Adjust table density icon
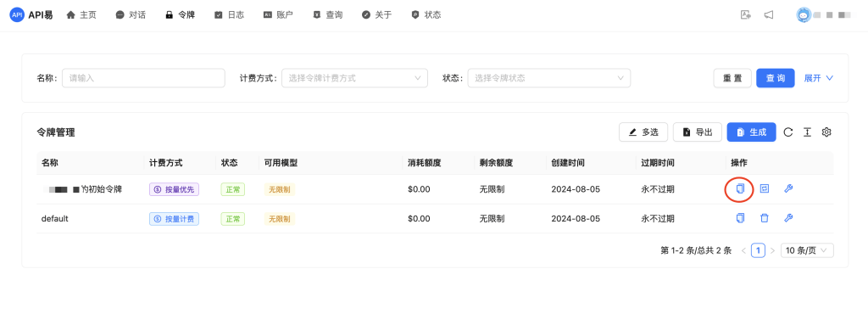This screenshot has width=868, height=314. click(x=808, y=132)
